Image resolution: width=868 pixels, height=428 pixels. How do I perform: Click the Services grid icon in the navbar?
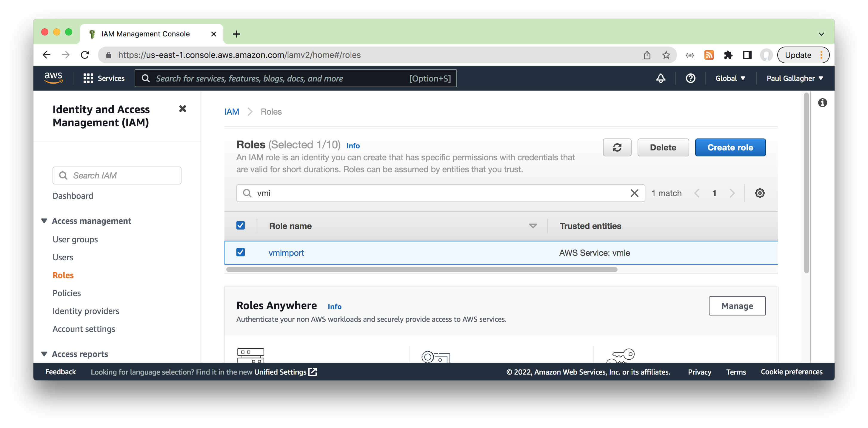tap(87, 78)
